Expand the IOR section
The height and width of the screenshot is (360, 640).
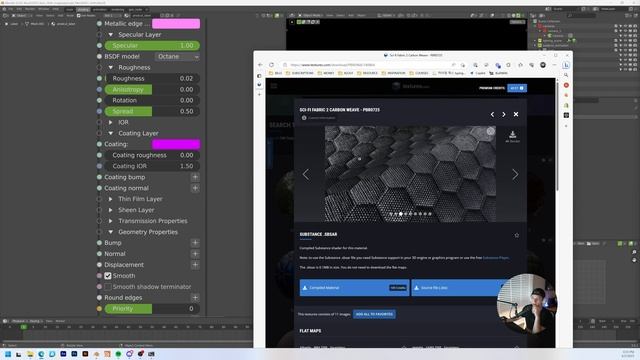pos(111,122)
